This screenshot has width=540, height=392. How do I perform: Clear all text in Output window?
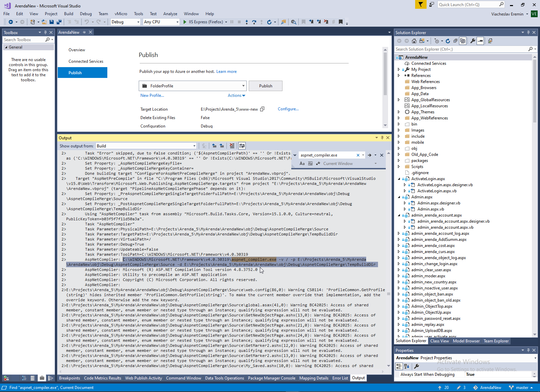tap(232, 146)
